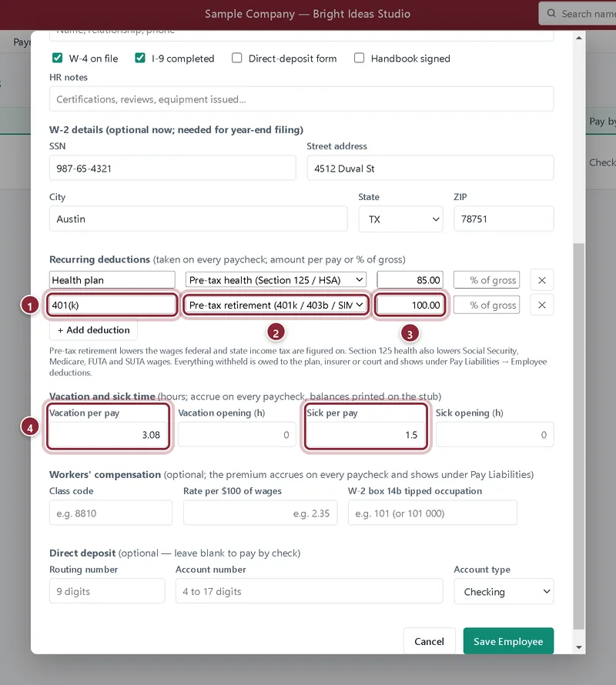Click the Recurring deductions heading
This screenshot has width=616, height=685.
99,259
